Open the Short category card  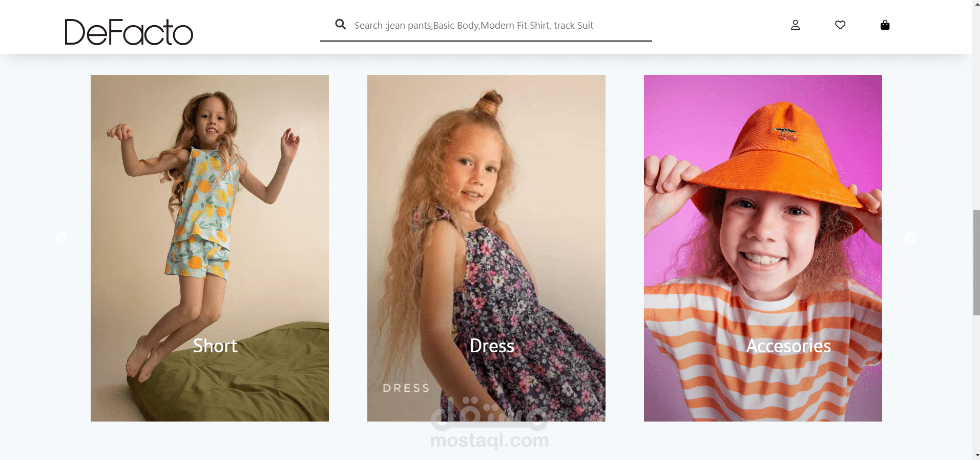[210, 248]
